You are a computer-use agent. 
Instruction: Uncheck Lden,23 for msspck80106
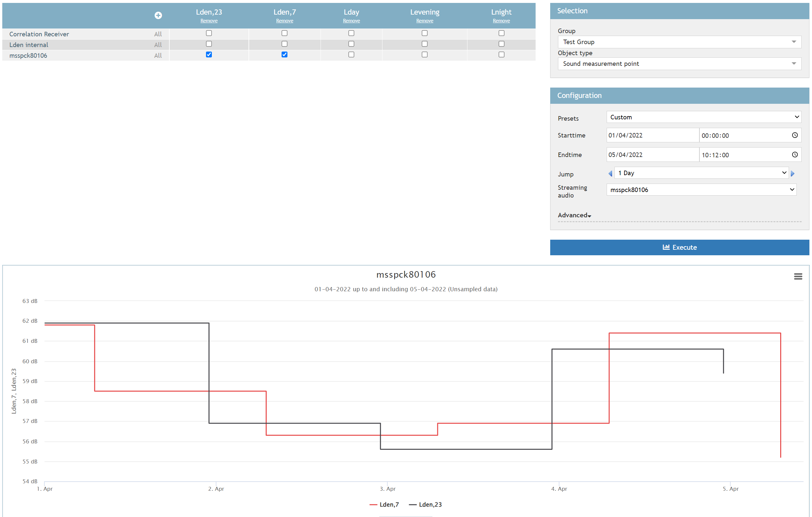click(209, 54)
